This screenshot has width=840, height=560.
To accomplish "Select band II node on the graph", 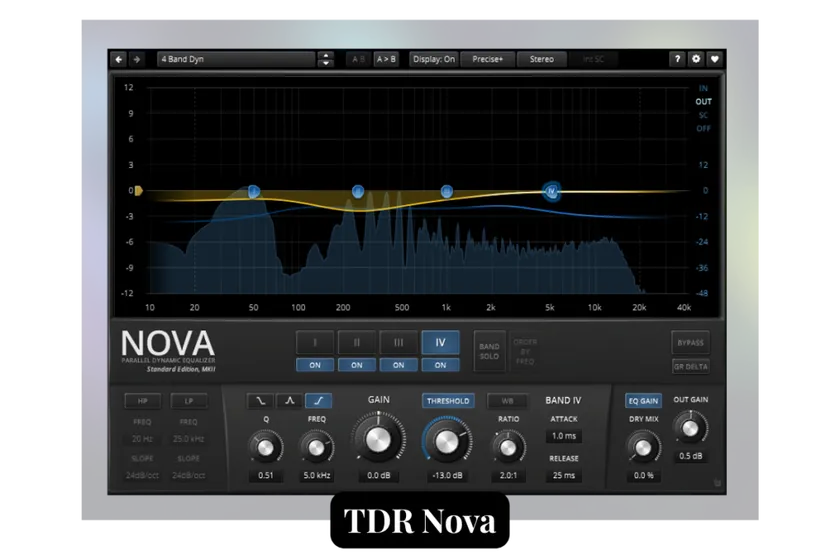I will [x=358, y=191].
